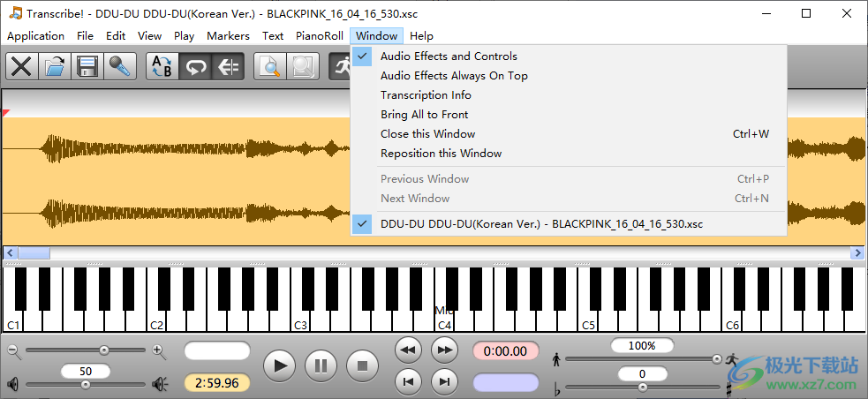Click the Open file folder icon
The height and width of the screenshot is (399, 868).
pos(55,67)
